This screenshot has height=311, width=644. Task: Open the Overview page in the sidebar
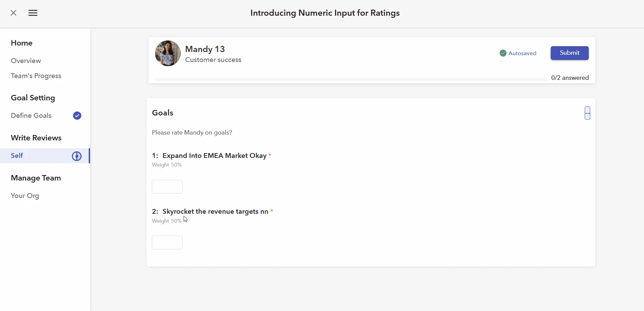26,61
